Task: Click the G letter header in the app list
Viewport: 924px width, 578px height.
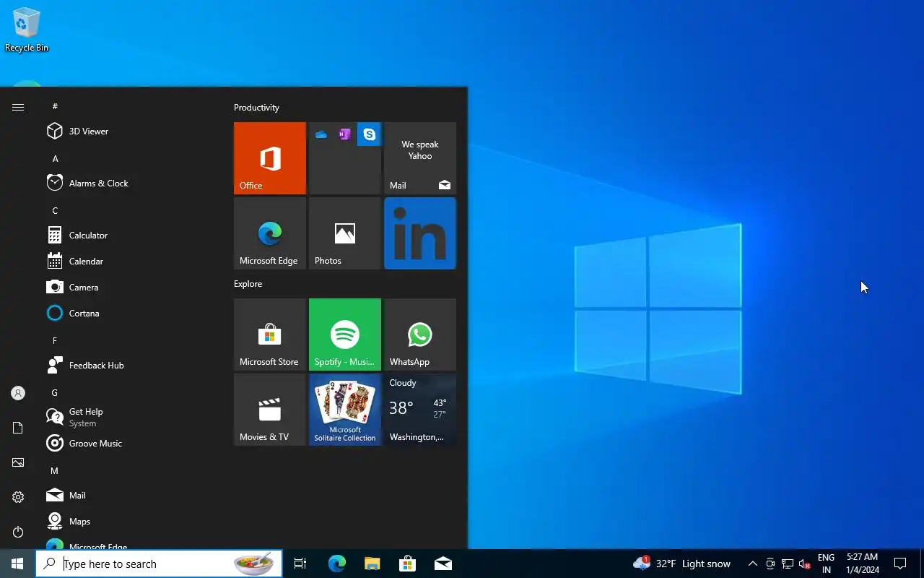Action: pos(55,392)
